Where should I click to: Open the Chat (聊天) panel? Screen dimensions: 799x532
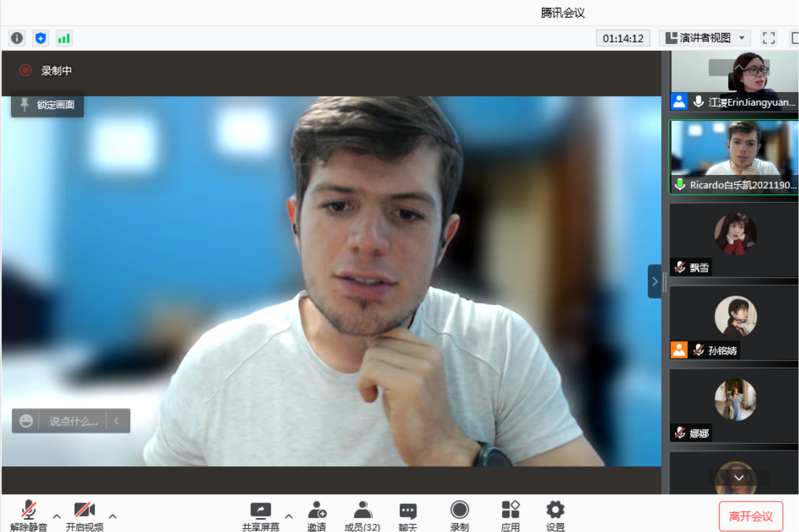coord(408,514)
